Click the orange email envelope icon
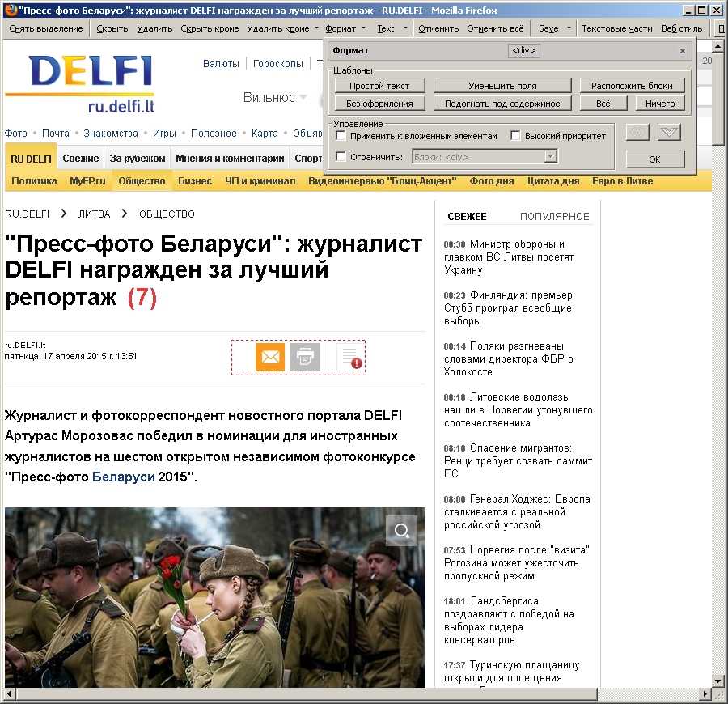The image size is (728, 704). click(270, 357)
